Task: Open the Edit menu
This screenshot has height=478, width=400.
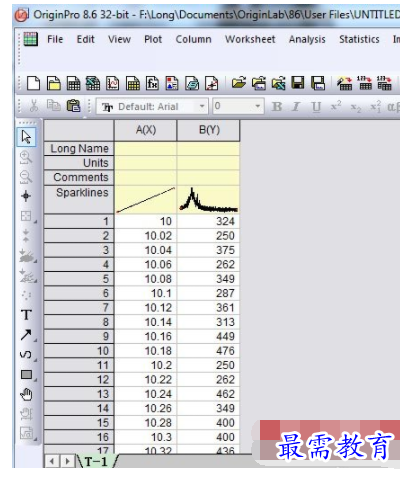Action: tap(86, 39)
